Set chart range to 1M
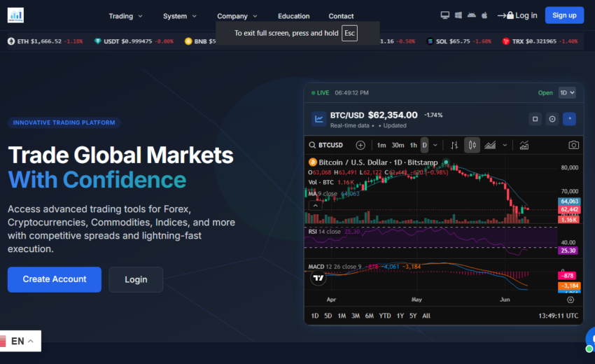Screen dimensions: 595x364 [342, 316]
